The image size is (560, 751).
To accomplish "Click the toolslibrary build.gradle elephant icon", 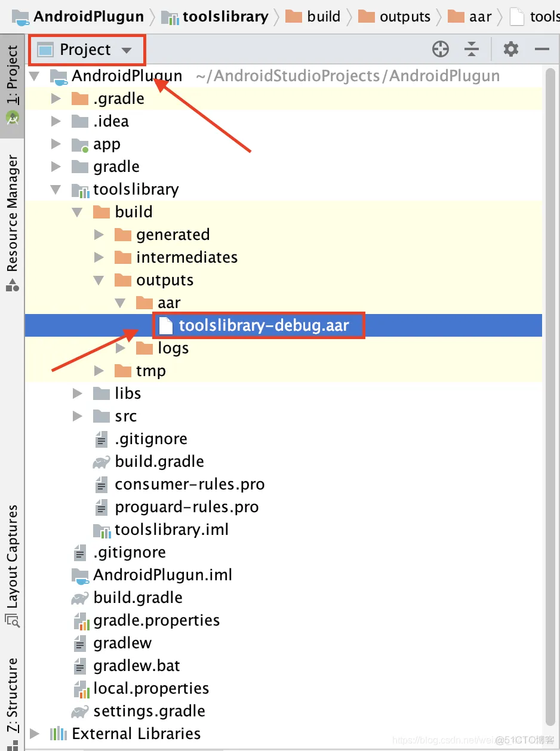I will click(x=101, y=462).
